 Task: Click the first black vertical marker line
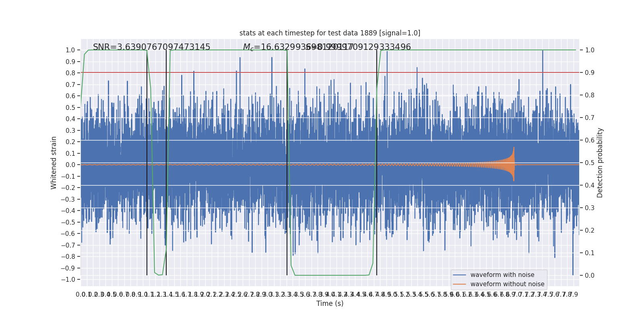point(147,163)
